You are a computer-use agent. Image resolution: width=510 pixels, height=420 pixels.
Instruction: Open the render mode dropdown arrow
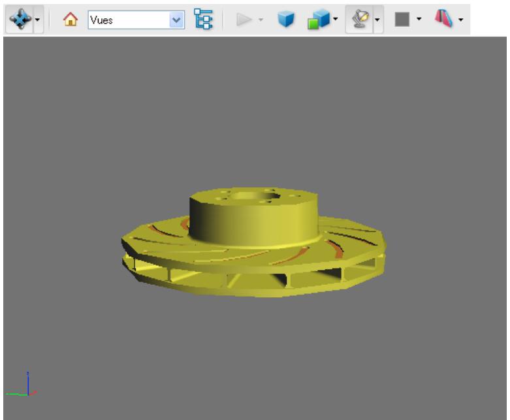[x=336, y=19]
